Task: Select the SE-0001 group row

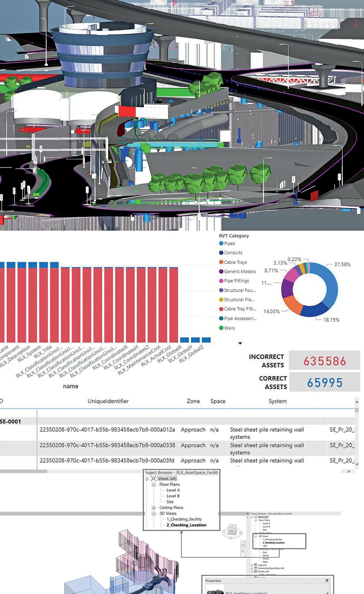Action: click(177, 421)
